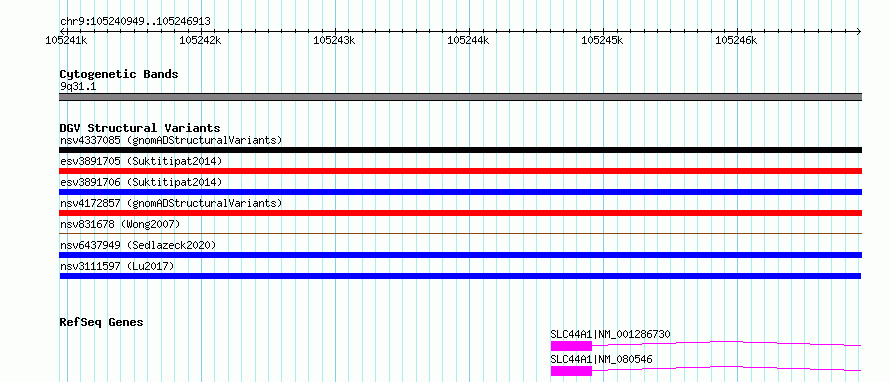The width and height of the screenshot is (890, 382).
Task: Click the gray 9q31.1 cytogenetic band bar
Action: (460, 97)
